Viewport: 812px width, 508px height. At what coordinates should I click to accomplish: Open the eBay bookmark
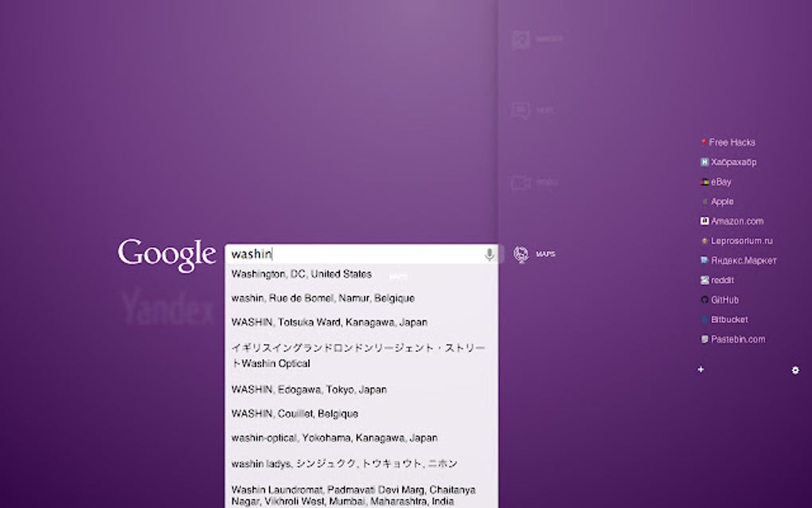(716, 182)
